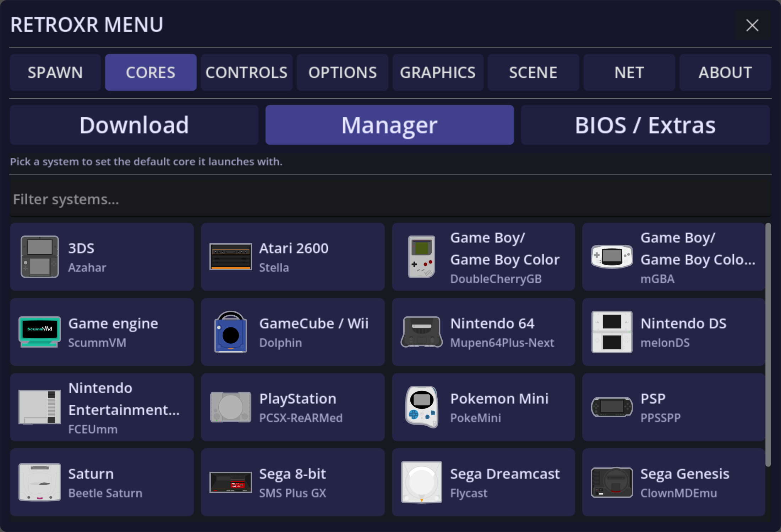
Task: Click the gray Game Boy handheld icon
Action: point(422,257)
